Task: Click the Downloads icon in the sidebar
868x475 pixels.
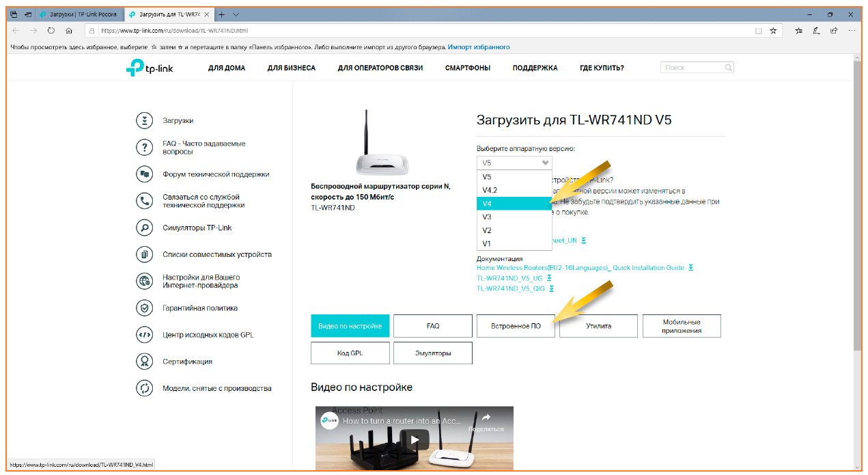Action: point(144,120)
